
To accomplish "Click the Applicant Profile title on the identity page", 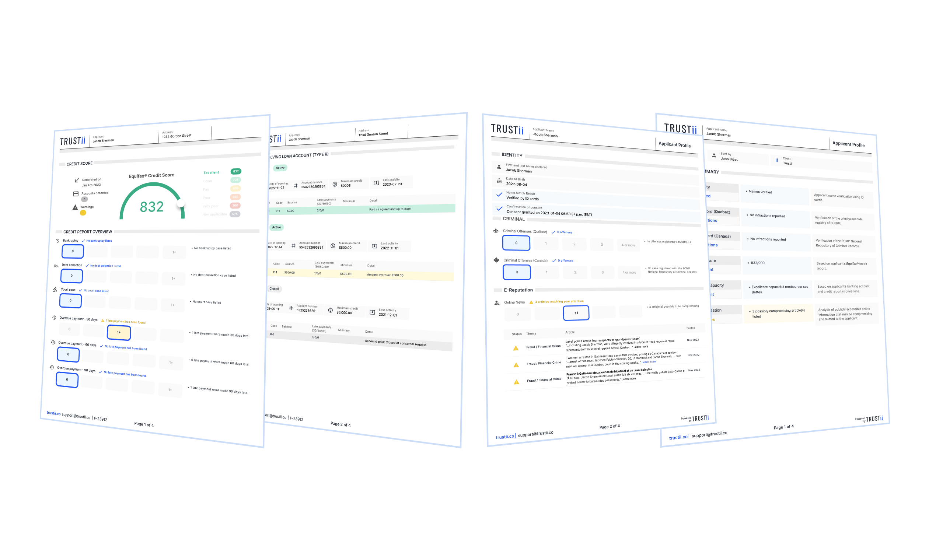I will coord(674,144).
